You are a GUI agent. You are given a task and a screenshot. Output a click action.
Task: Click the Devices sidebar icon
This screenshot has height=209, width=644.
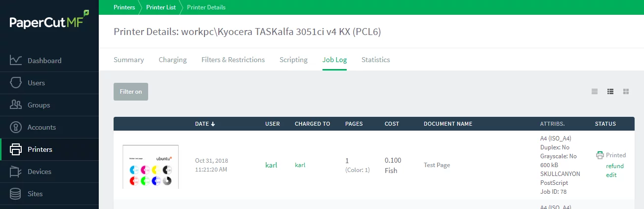click(15, 171)
